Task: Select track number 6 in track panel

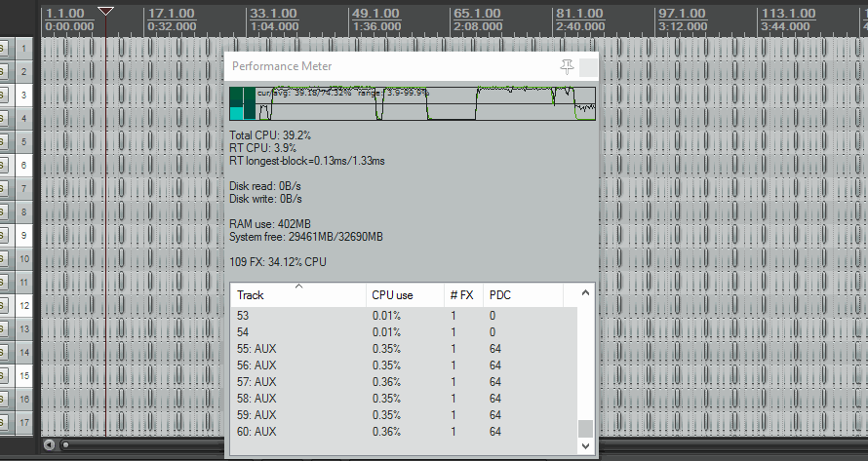Action: (23, 166)
